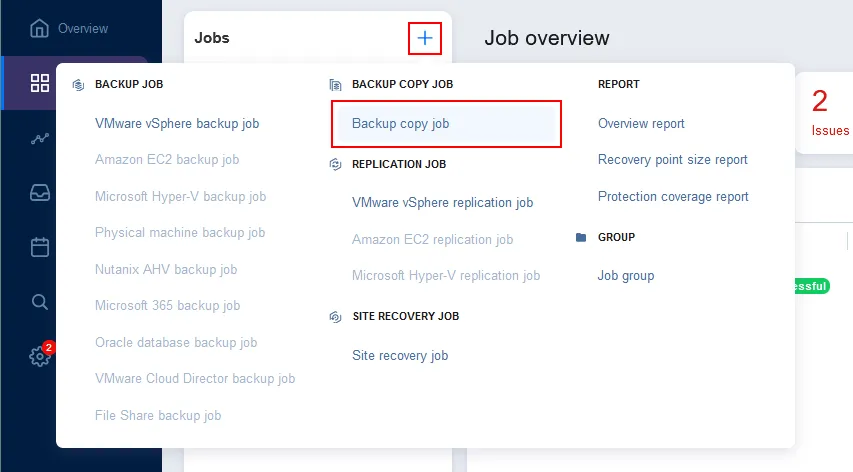Viewport: 853px width, 472px height.
Task: Open the calendar icon in sidebar
Action: tap(40, 247)
